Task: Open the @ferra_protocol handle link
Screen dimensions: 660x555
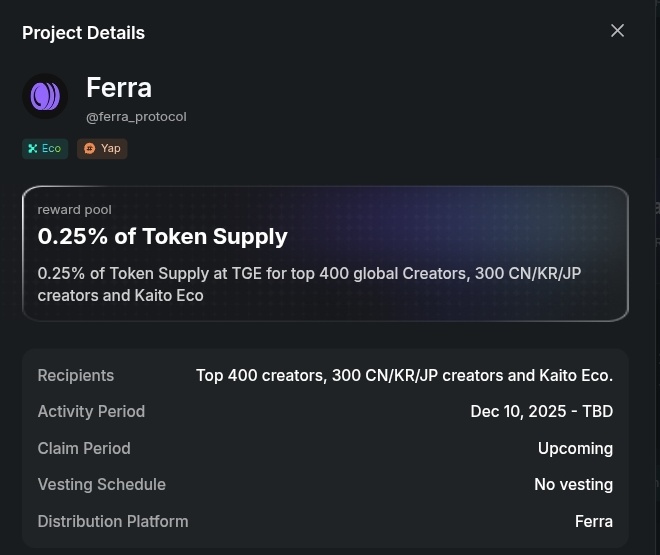Action: coord(136,117)
